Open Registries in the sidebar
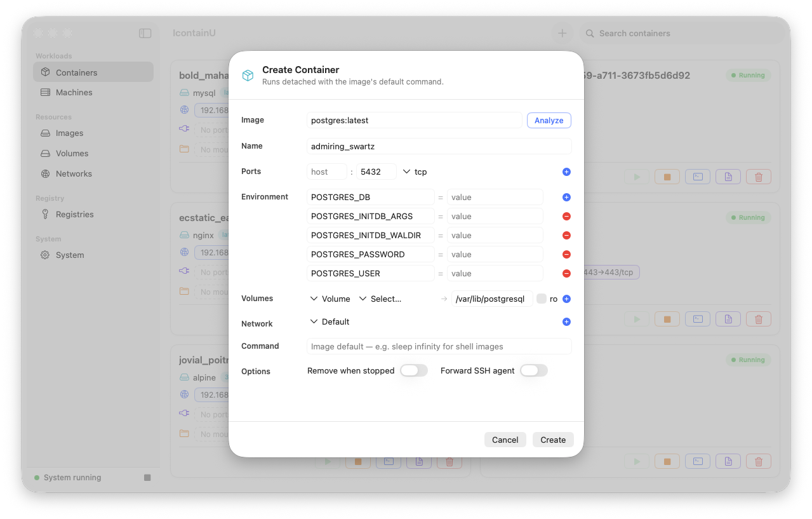The height and width of the screenshot is (519, 812). (x=93, y=214)
